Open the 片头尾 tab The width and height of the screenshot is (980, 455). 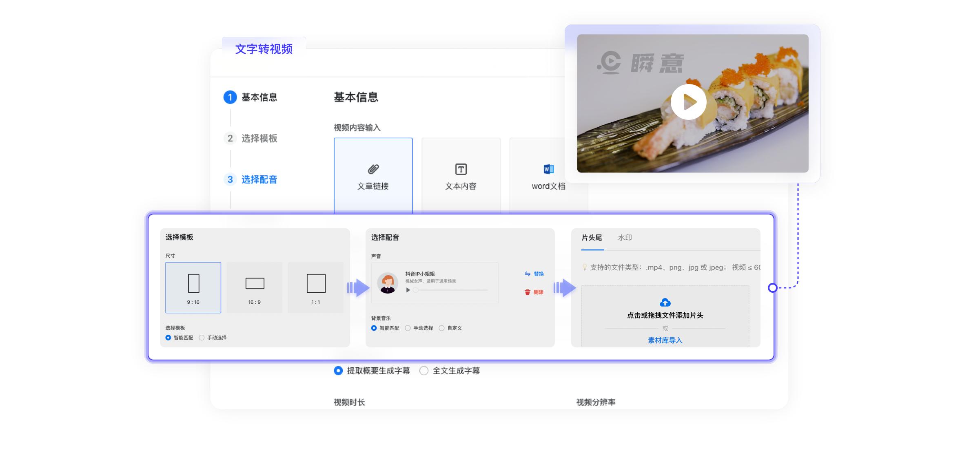click(592, 238)
